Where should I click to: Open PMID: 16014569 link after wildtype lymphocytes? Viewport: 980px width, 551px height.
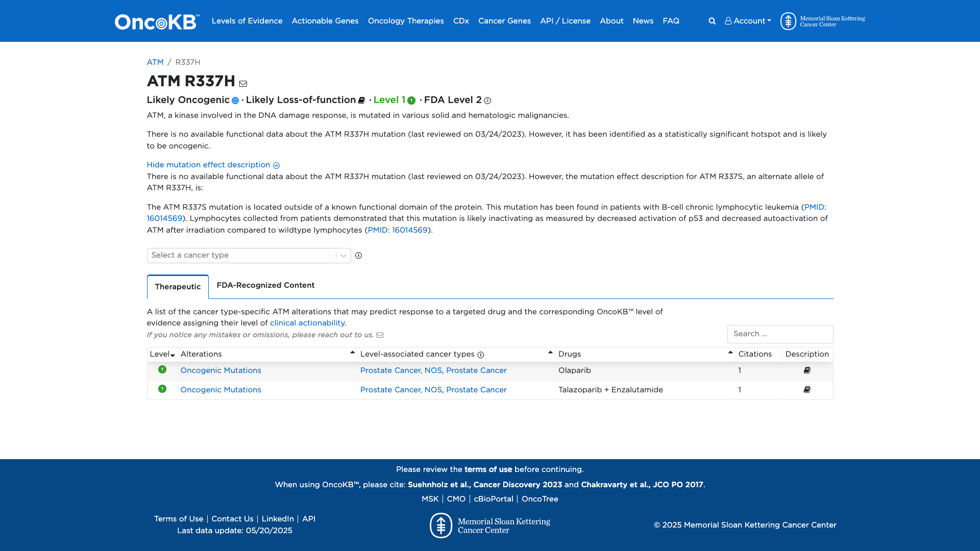[x=398, y=230]
